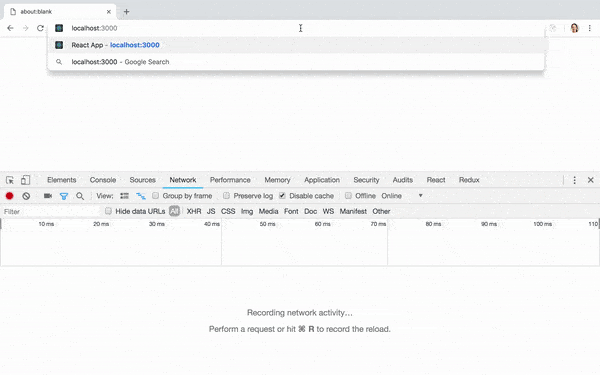
Task: Open Chrome three-dot menu
Action: pos(590,28)
